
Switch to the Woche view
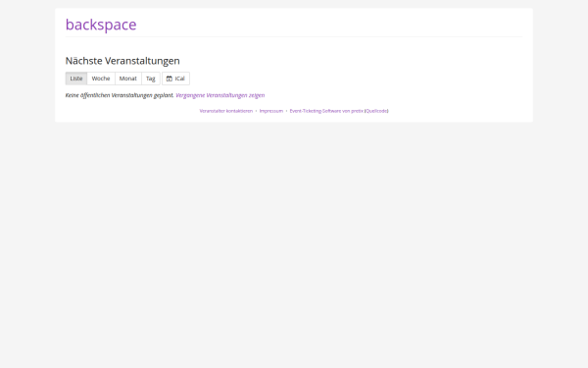click(x=101, y=79)
